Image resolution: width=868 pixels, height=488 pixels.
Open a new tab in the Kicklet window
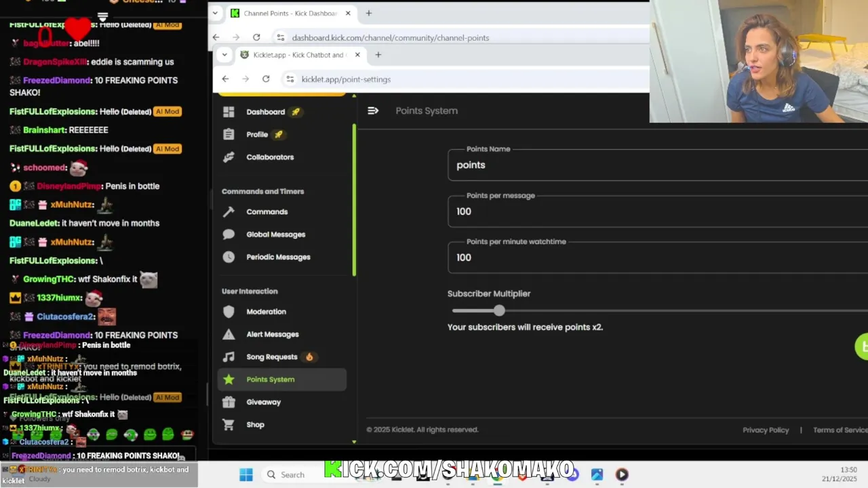point(378,54)
